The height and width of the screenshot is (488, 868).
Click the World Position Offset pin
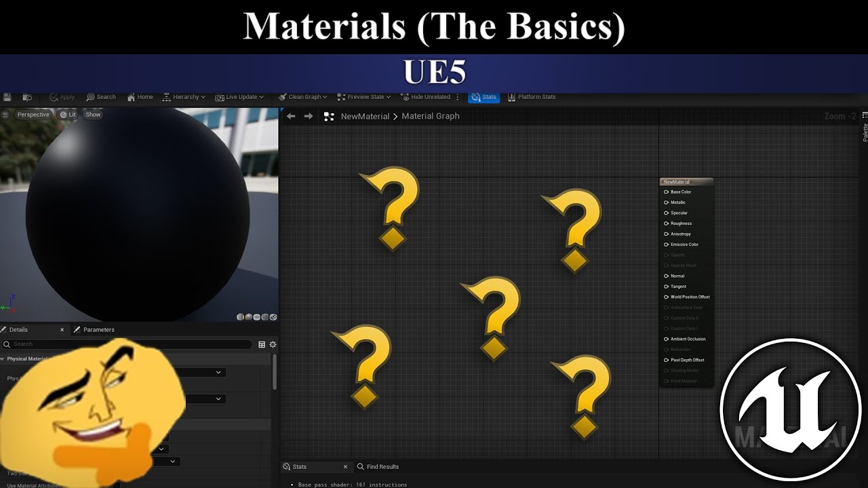click(667, 297)
